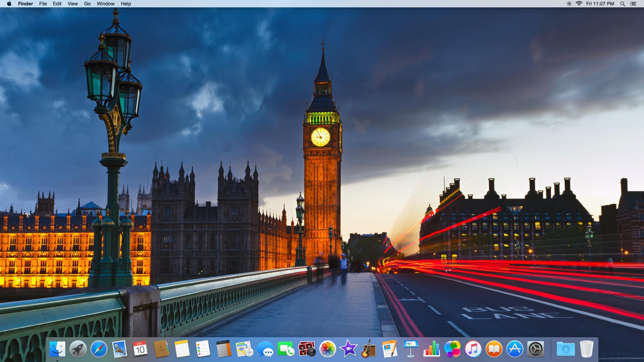Expand the Downloads folder stack
Image resolution: width=644 pixels, height=362 pixels.
coord(566,349)
